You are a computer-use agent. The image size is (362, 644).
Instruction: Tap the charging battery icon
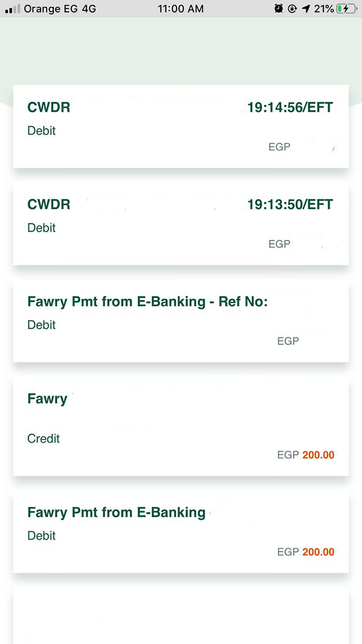click(x=347, y=9)
